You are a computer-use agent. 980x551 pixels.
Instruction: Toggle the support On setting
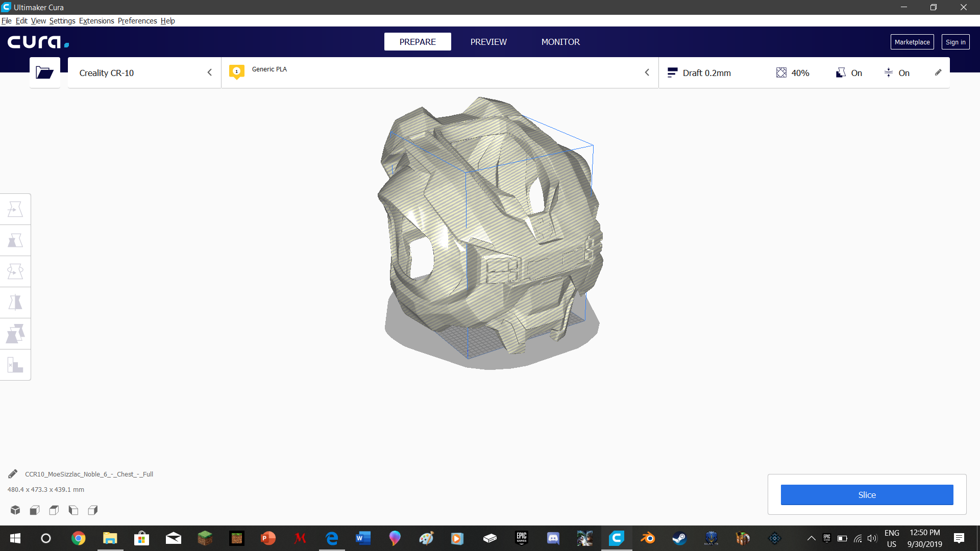pyautogui.click(x=849, y=73)
